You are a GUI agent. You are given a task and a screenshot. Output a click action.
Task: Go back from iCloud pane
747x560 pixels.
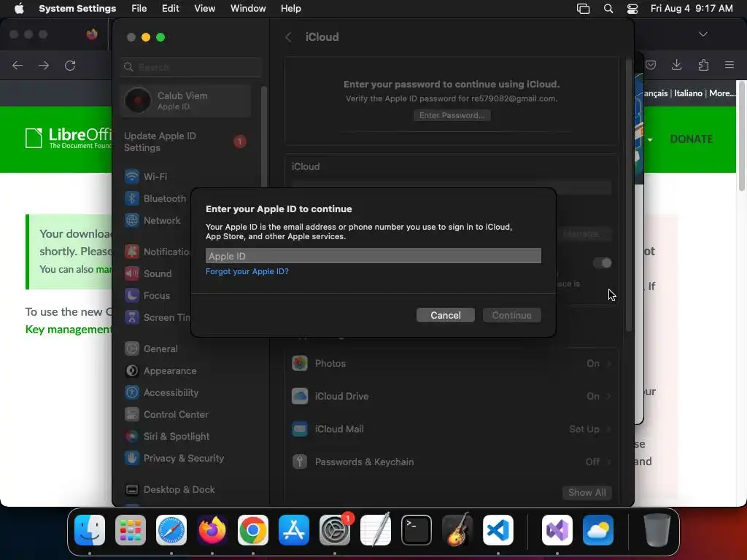click(x=288, y=37)
